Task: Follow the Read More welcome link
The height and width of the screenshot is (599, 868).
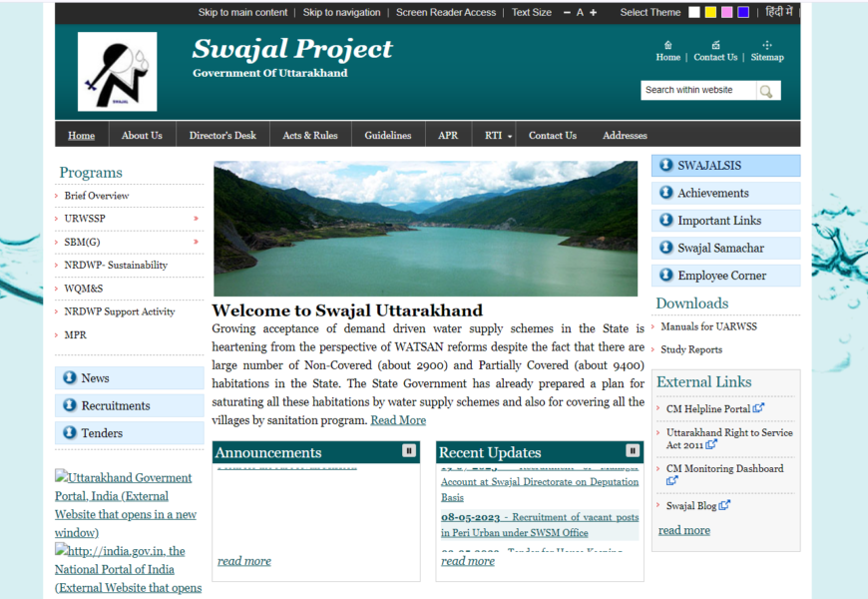Action: coord(398,420)
